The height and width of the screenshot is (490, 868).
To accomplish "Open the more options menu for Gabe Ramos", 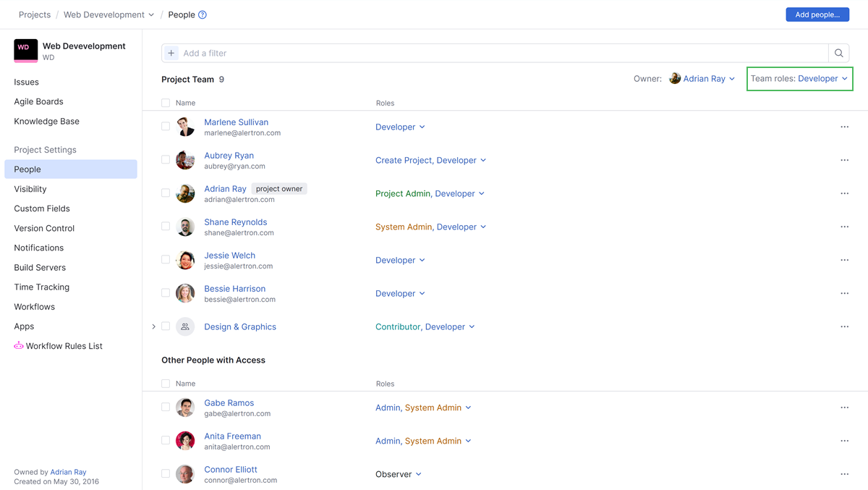I will tap(844, 407).
